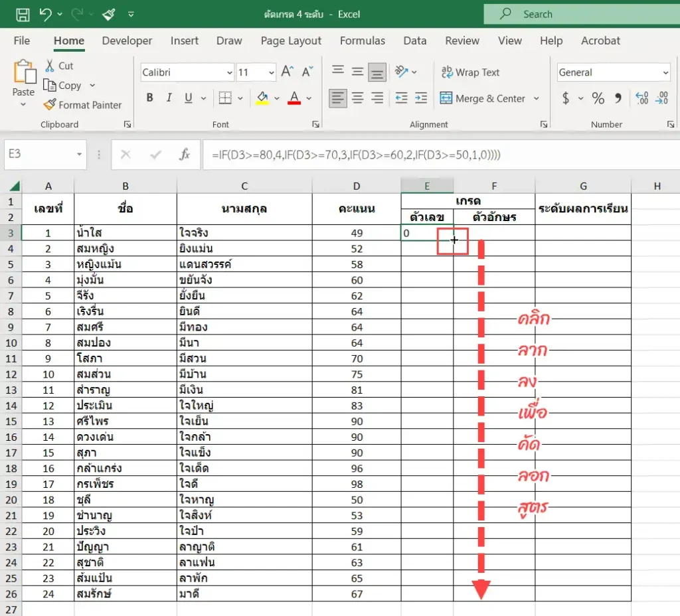The height and width of the screenshot is (616, 680).
Task: Toggle Bold formatting
Action: pyautogui.click(x=149, y=98)
